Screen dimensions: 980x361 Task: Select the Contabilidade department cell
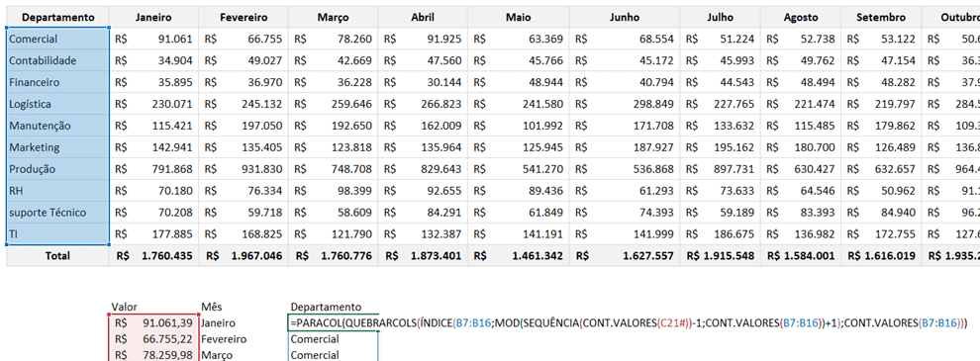point(58,60)
